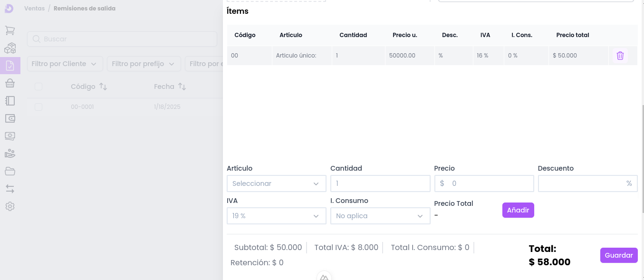Click the Descuento percentage input field
This screenshot has width=644, height=280.
pos(582,183)
